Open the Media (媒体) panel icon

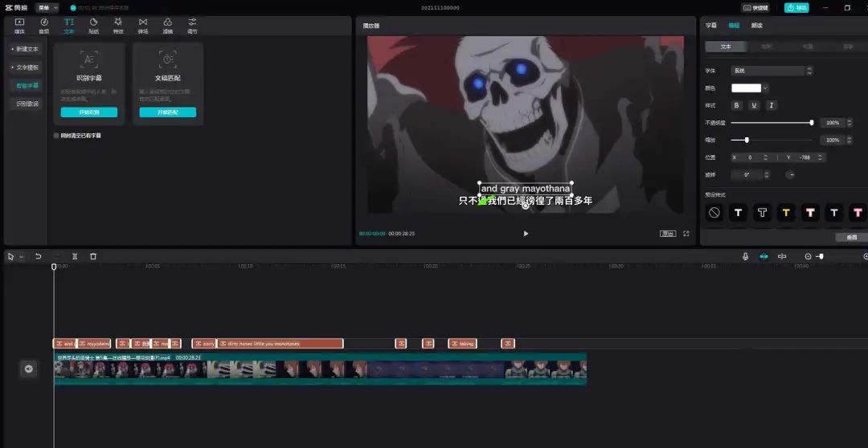point(19,26)
